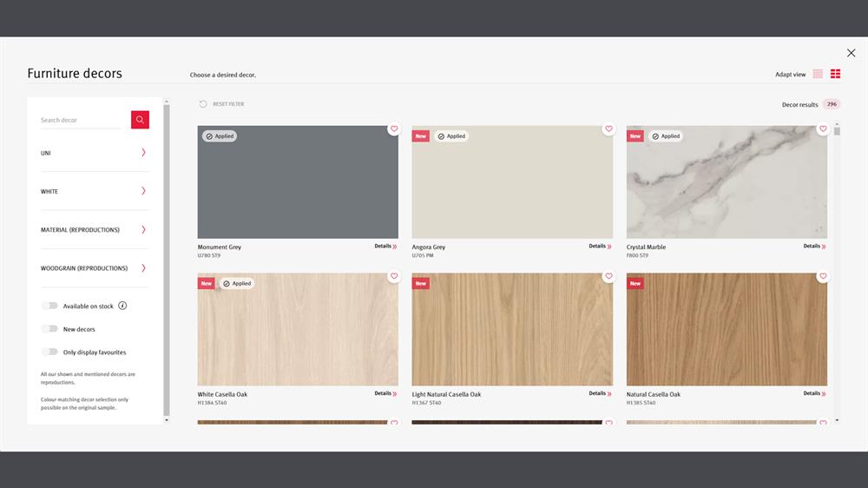Favourite White Casella Oak with heart icon

(393, 277)
